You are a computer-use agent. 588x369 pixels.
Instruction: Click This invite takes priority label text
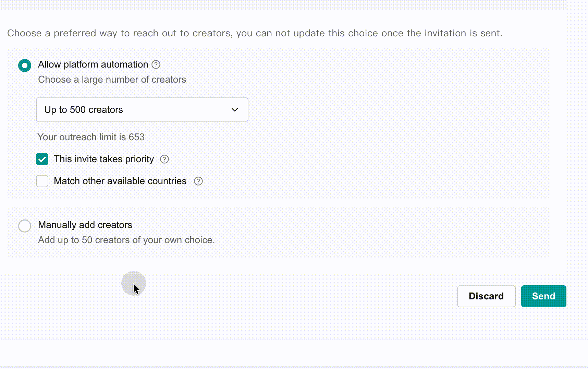pyautogui.click(x=104, y=159)
